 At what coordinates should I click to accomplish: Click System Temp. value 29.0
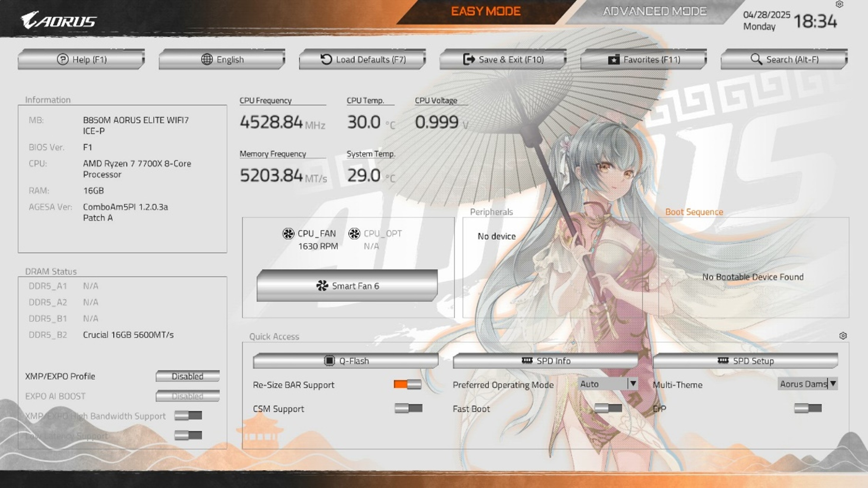tap(364, 175)
